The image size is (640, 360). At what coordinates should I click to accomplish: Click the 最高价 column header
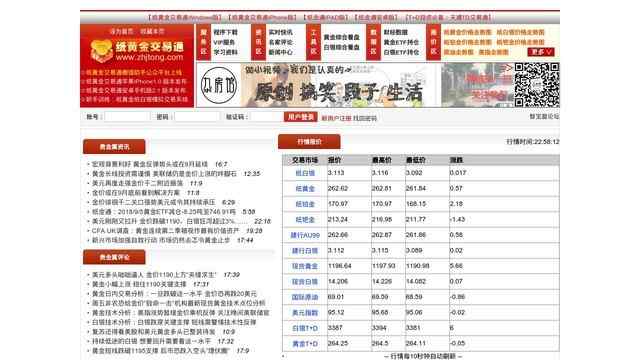click(382, 160)
